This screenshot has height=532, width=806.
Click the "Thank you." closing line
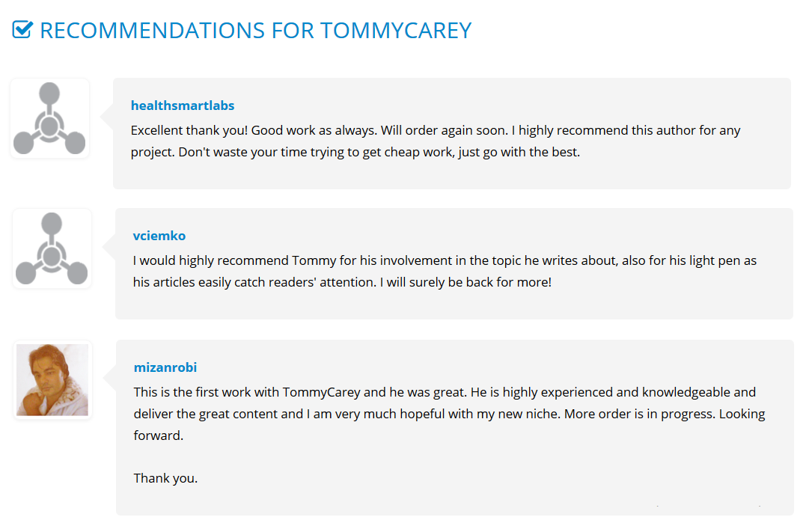[x=165, y=478]
